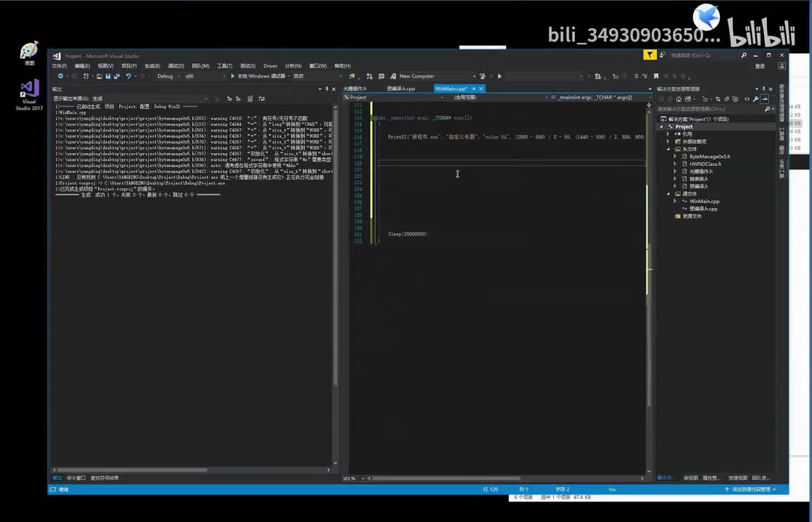Click the Clear All icon in Output toolbar

tap(250, 99)
